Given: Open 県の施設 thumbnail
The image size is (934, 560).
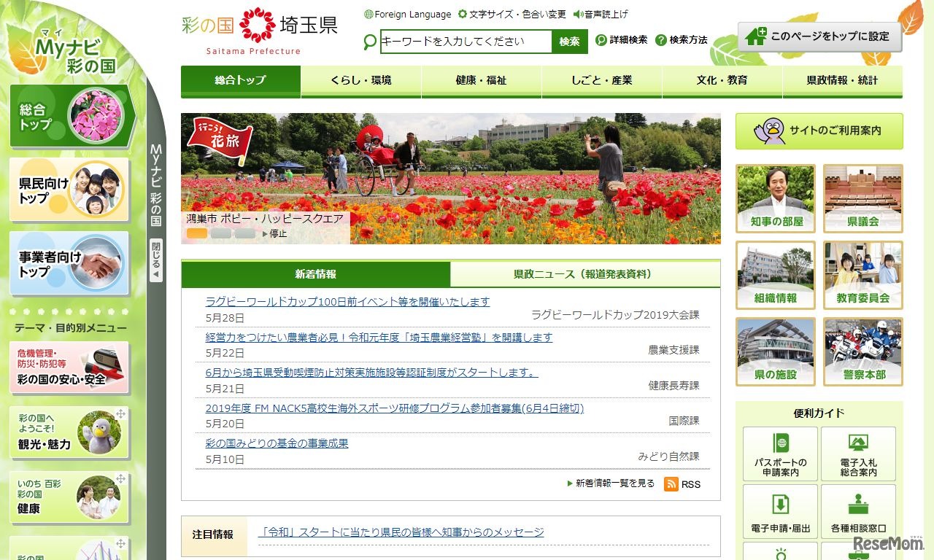Looking at the screenshot, I should pyautogui.click(x=776, y=351).
